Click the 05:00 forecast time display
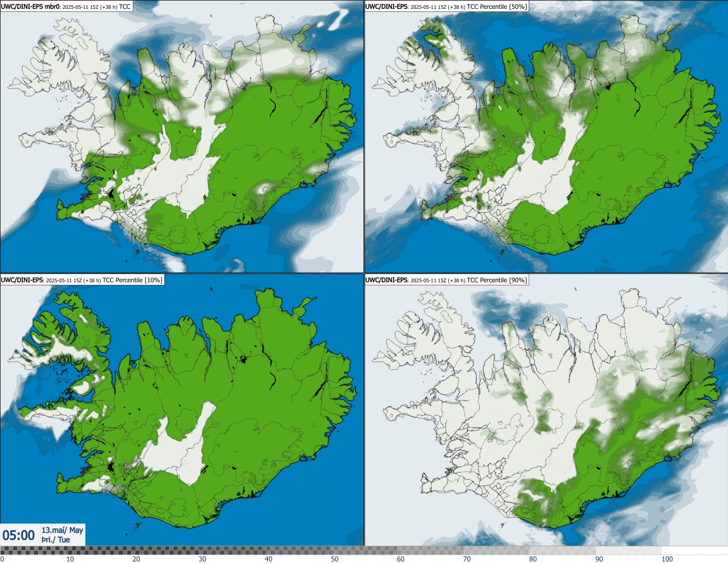The height and width of the screenshot is (564, 728). 18,536
